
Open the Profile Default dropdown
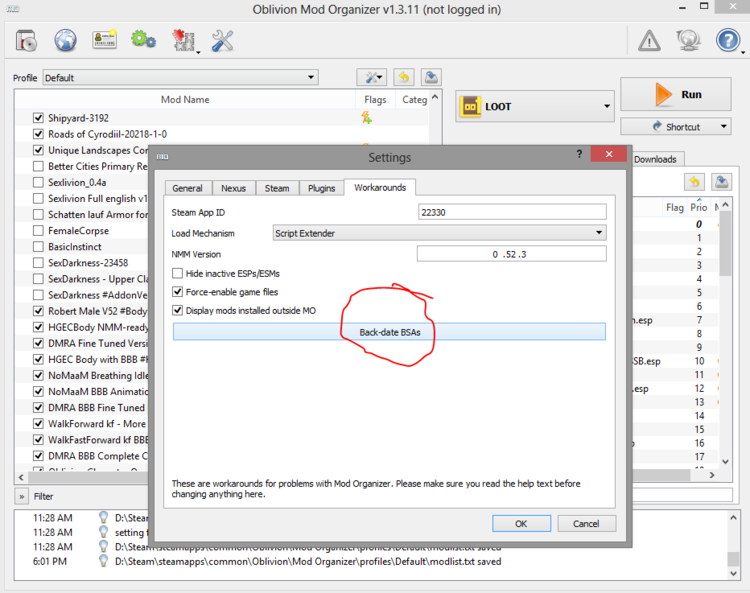(x=181, y=77)
